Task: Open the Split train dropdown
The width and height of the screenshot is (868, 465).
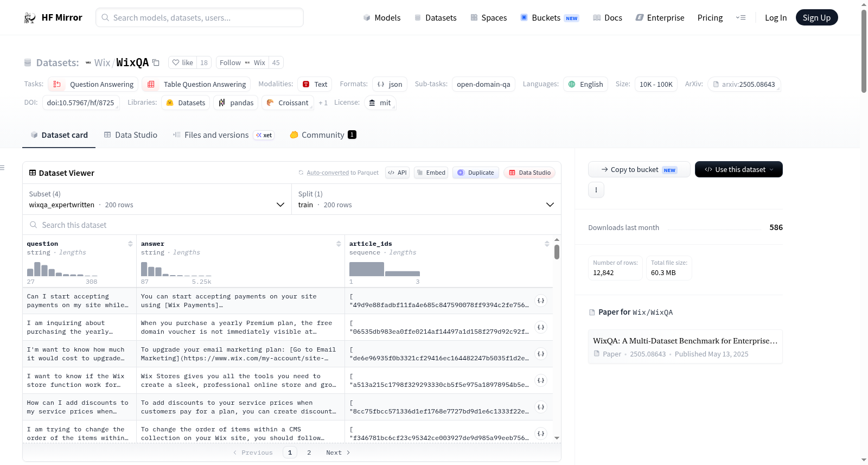Action: click(x=426, y=200)
